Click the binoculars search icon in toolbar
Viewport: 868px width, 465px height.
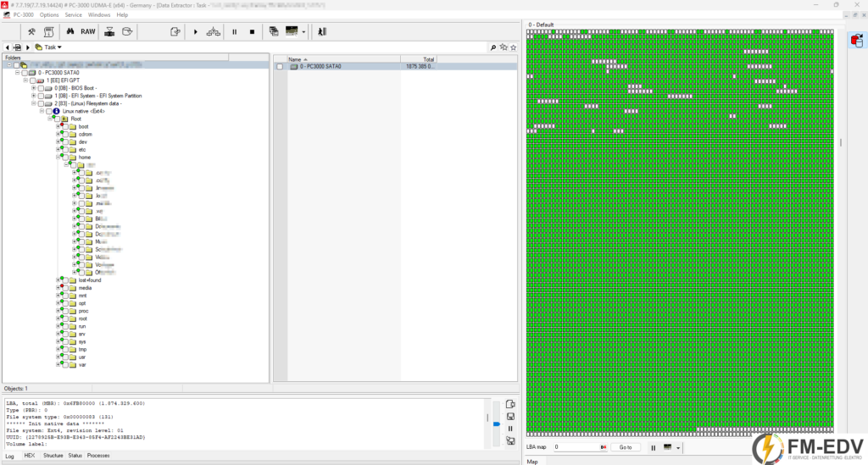coord(70,31)
